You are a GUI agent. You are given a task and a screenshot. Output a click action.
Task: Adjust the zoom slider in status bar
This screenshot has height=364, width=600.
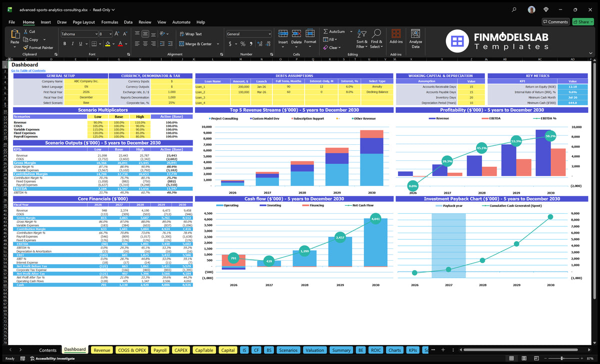(562, 359)
